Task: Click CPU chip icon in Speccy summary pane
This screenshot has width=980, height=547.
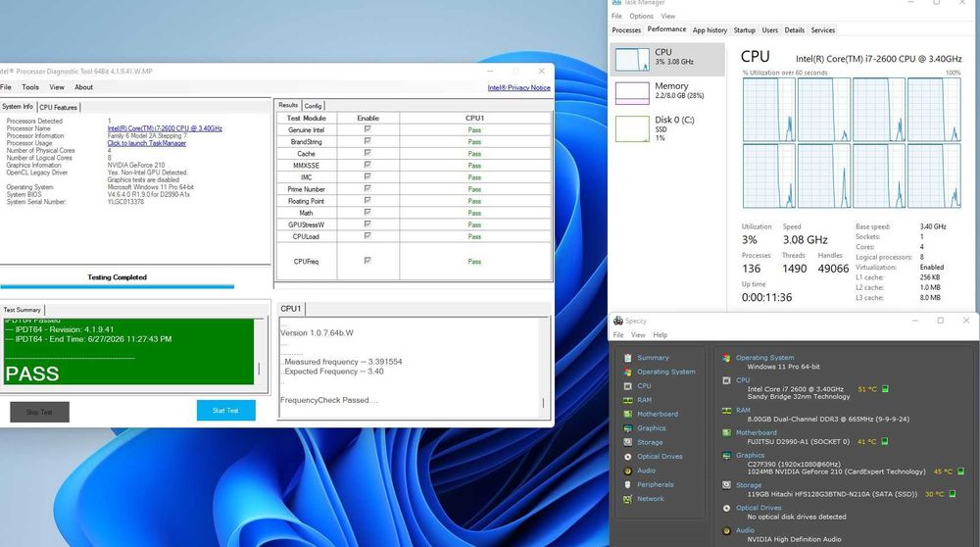Action: coord(726,380)
